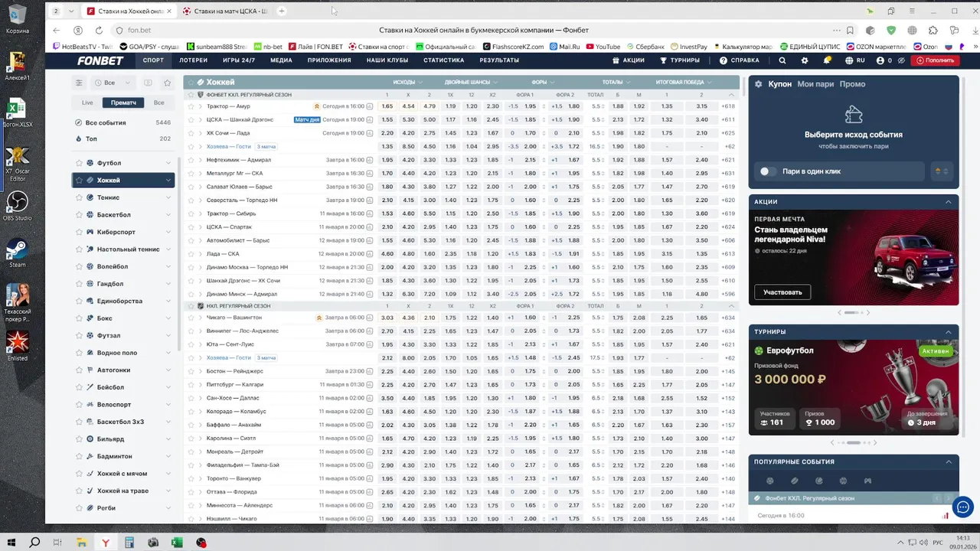The height and width of the screenshot is (551, 980).
Task: Open Справка help link
Action: (740, 60)
